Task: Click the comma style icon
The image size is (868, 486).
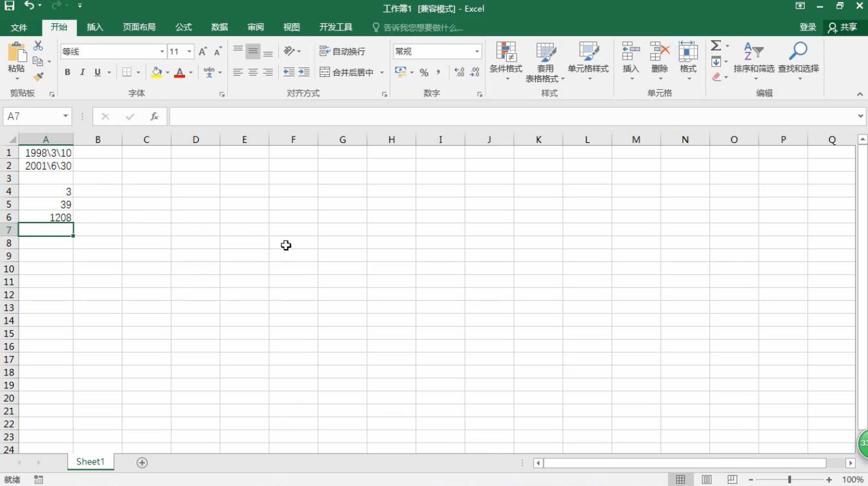Action: click(438, 72)
